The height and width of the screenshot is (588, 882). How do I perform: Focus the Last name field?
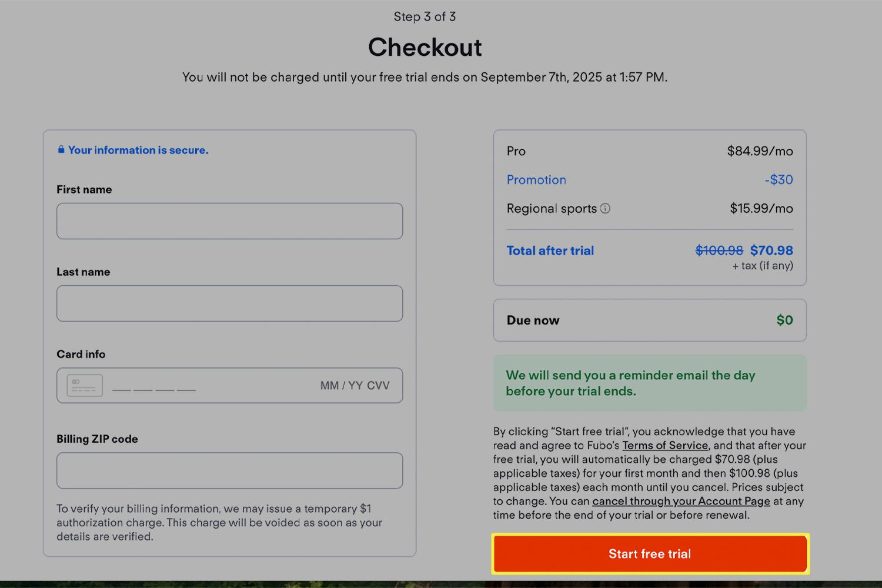click(229, 303)
